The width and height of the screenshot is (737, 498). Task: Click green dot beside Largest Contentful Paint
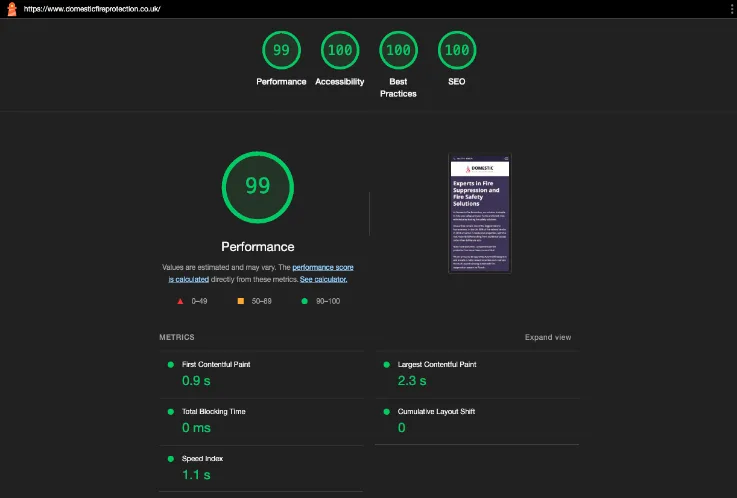[386, 365]
